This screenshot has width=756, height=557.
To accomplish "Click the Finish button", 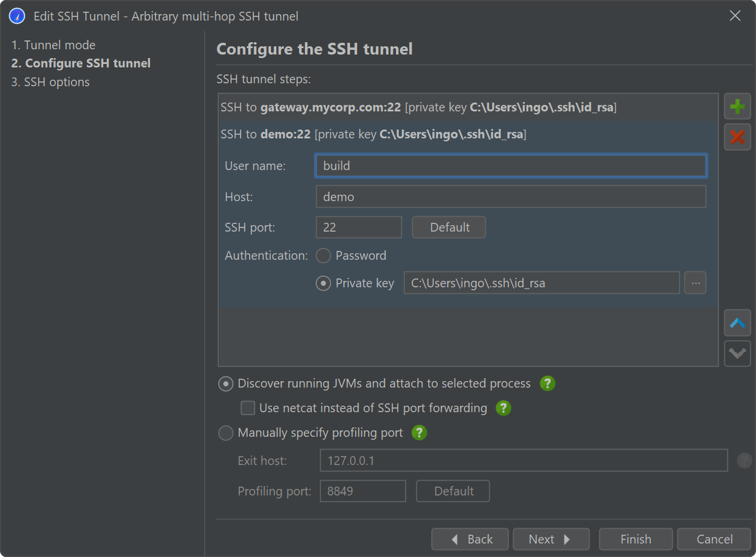I will tap(636, 539).
